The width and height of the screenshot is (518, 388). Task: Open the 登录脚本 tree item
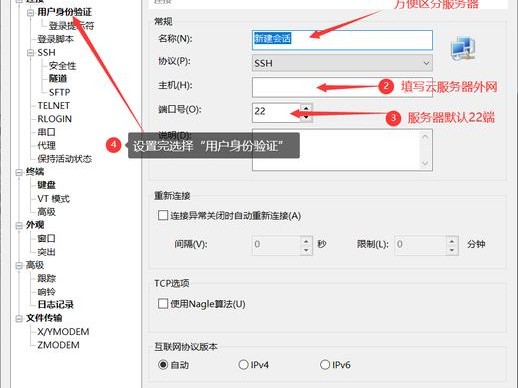(55, 39)
